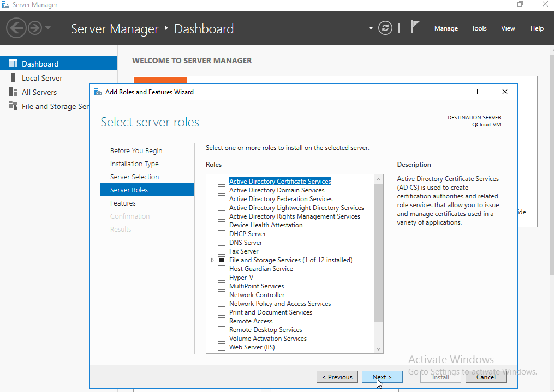Open the View menu

tap(508, 28)
